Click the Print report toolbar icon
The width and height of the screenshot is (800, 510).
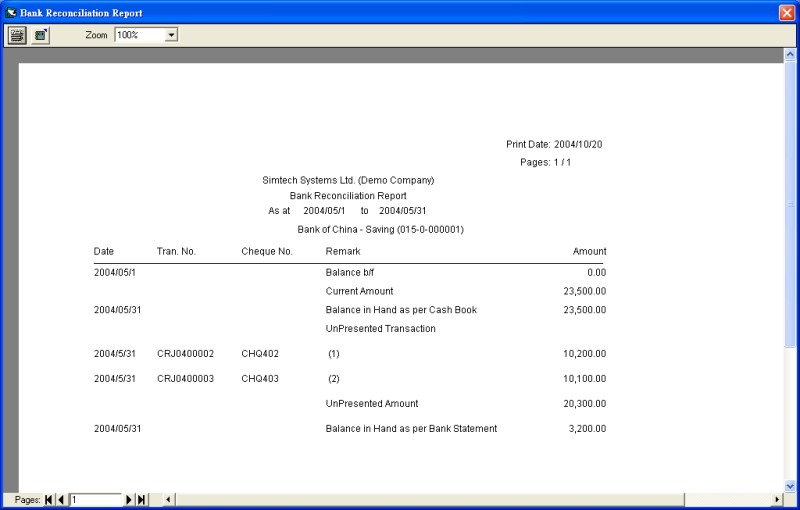[17, 35]
